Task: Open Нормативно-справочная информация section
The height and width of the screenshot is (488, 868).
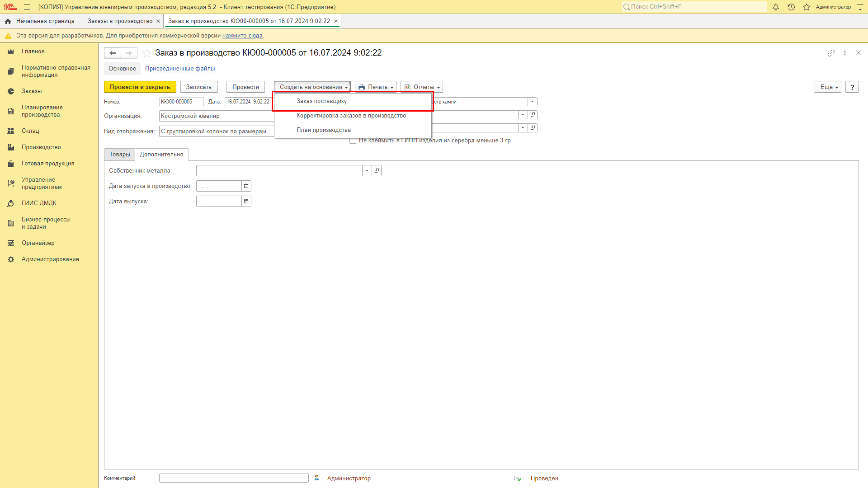Action: pyautogui.click(x=56, y=71)
